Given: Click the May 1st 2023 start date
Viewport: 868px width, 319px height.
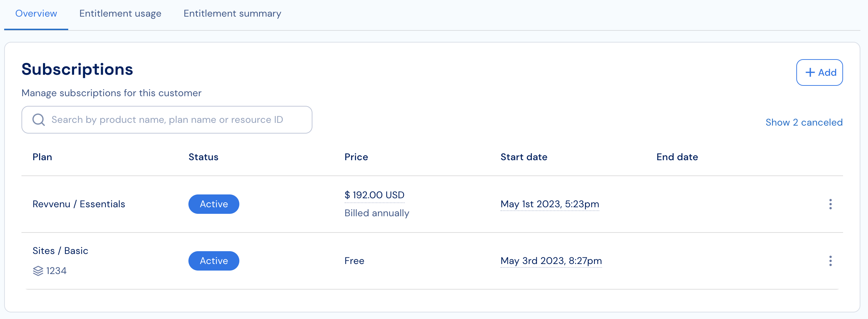Looking at the screenshot, I should [550, 204].
